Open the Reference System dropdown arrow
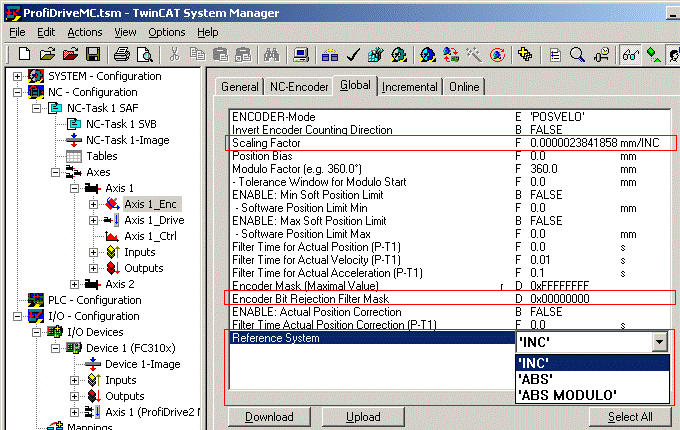Image resolution: width=680 pixels, height=430 pixels. pos(659,342)
